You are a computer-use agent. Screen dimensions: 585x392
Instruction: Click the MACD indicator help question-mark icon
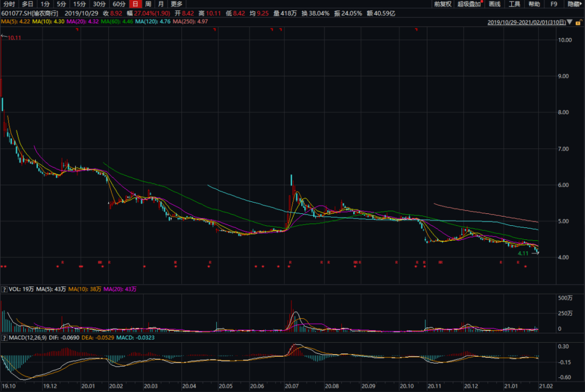(x=3, y=338)
